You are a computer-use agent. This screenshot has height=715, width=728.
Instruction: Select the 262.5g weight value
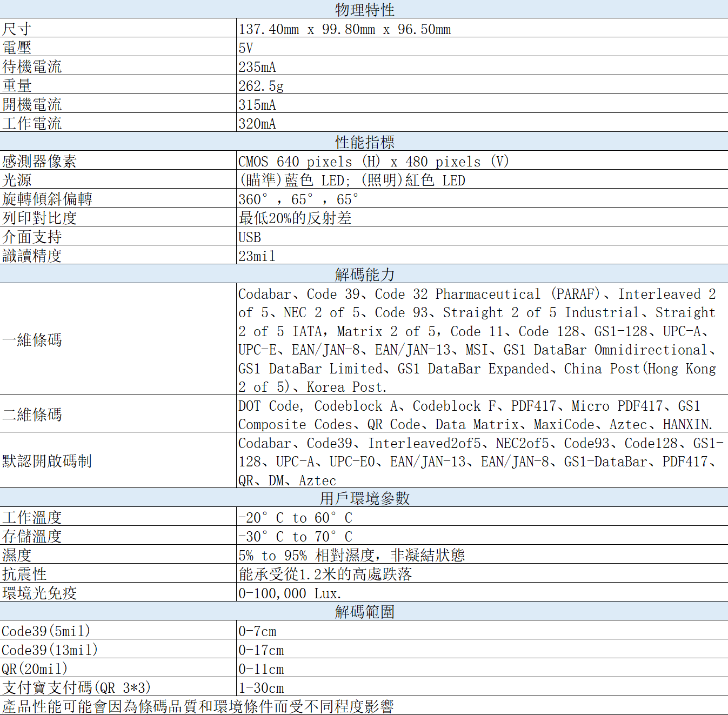pyautogui.click(x=261, y=86)
